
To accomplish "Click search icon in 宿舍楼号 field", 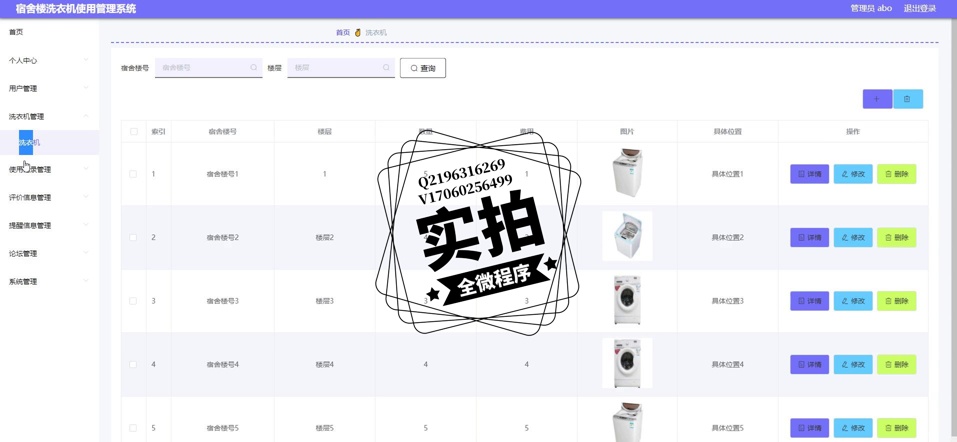I will tap(254, 68).
